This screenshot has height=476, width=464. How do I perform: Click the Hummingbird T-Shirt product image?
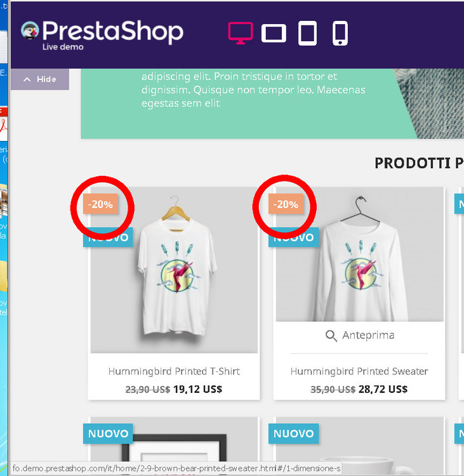[174, 270]
